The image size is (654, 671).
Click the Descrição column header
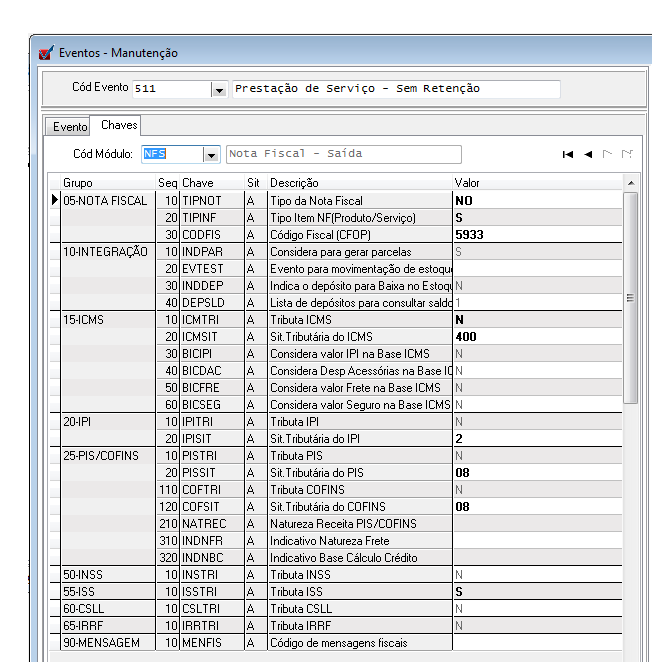pyautogui.click(x=294, y=183)
